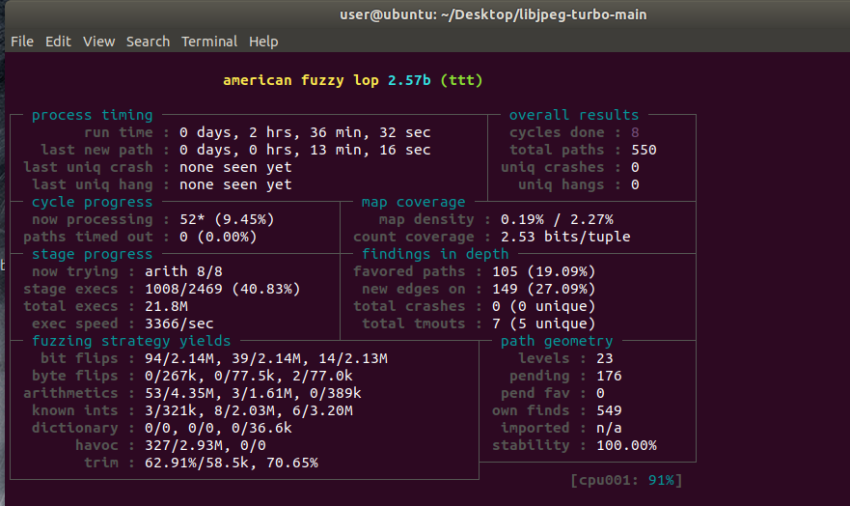This screenshot has width=850, height=506.
Task: Open the Search menu
Action: (148, 42)
